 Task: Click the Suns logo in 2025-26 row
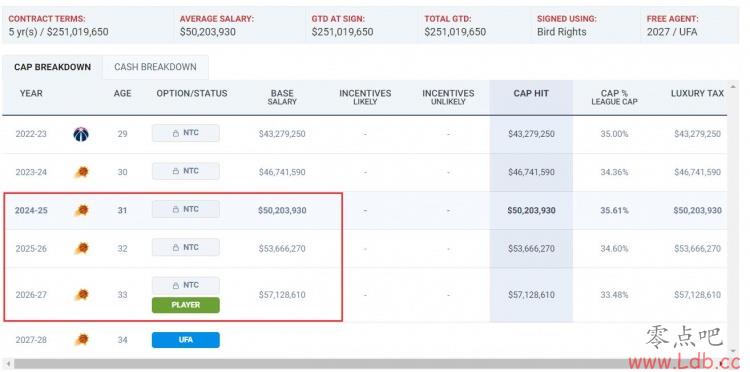[82, 248]
